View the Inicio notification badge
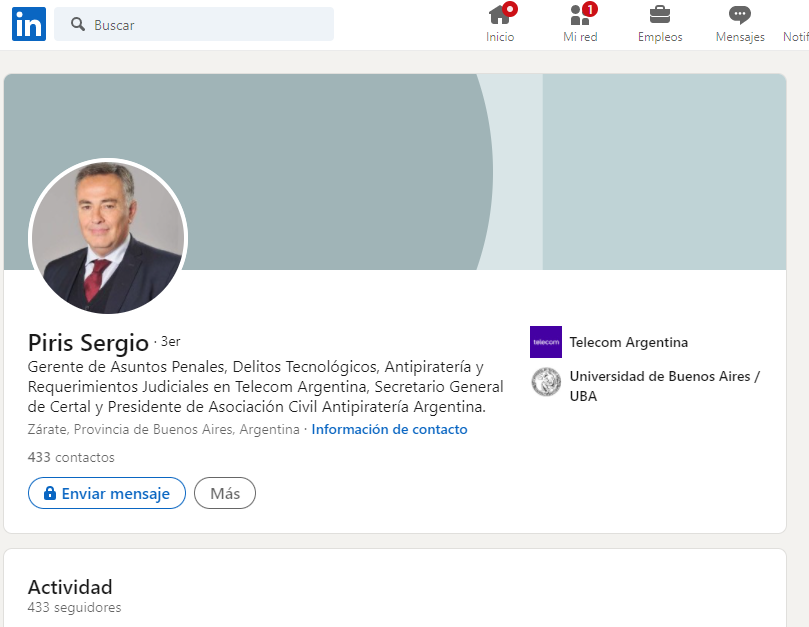809x627 pixels. coord(510,8)
